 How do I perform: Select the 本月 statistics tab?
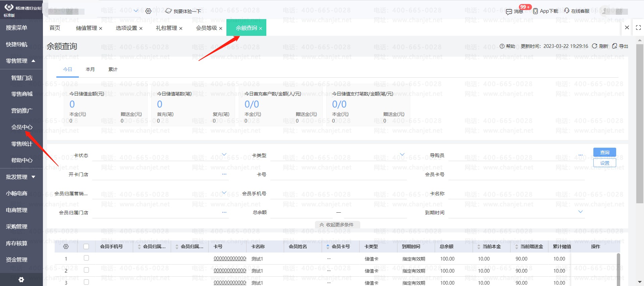[90, 69]
